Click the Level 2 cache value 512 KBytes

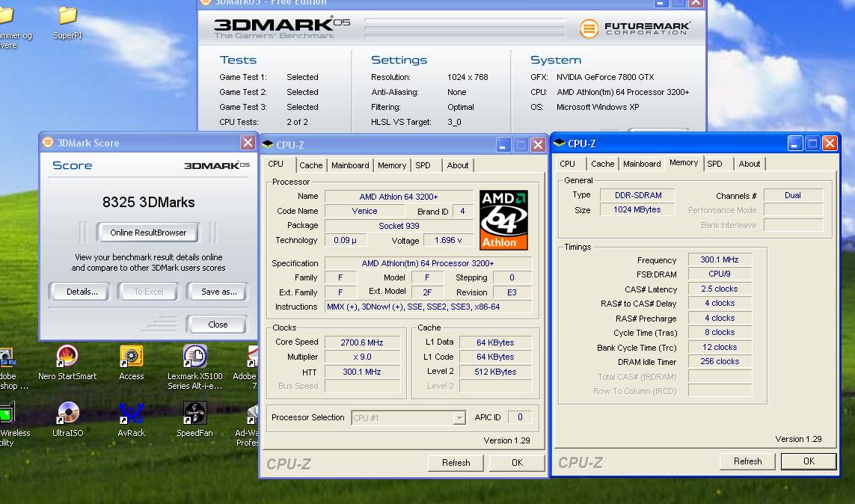coord(495,372)
